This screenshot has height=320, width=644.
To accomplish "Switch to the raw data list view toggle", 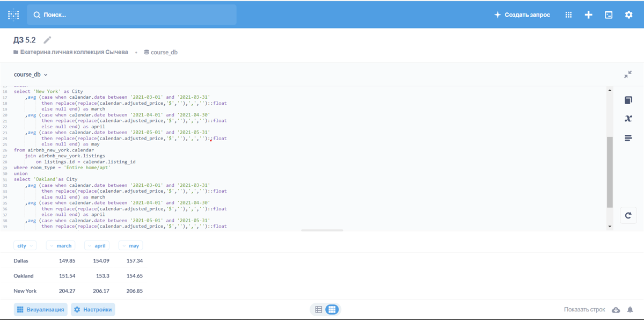I will [x=319, y=309].
